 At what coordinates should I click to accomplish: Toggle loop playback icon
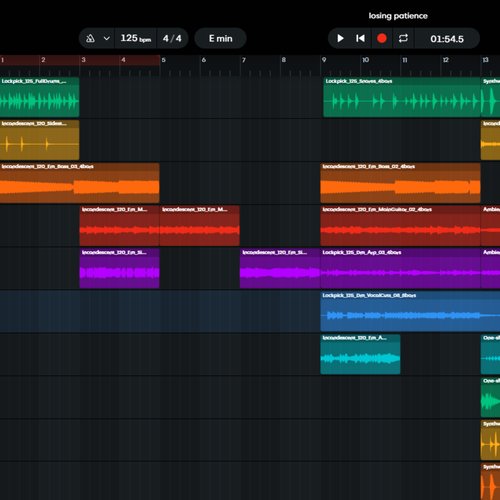pos(403,39)
